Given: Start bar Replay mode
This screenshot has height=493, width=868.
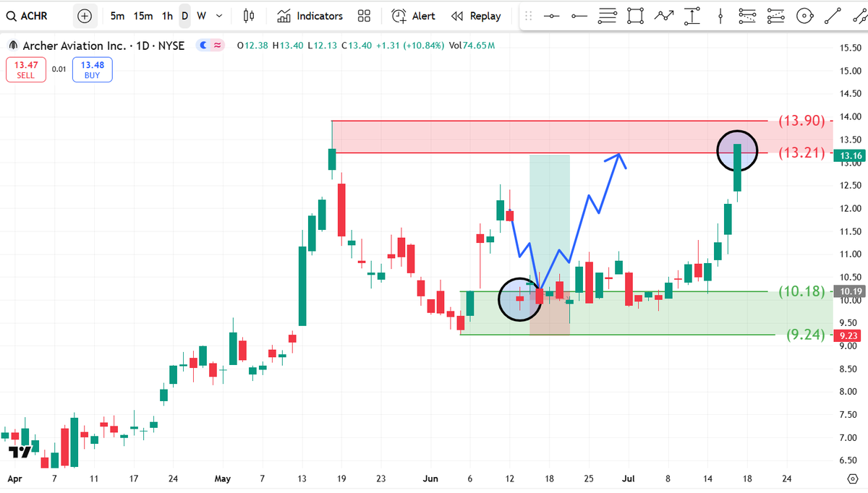Looking at the screenshot, I should pos(475,16).
